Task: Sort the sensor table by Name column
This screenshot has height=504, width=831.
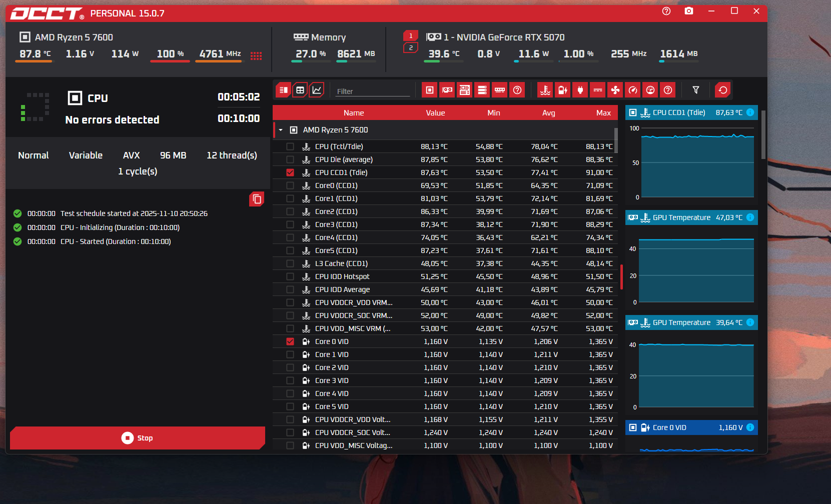Action: coord(354,113)
